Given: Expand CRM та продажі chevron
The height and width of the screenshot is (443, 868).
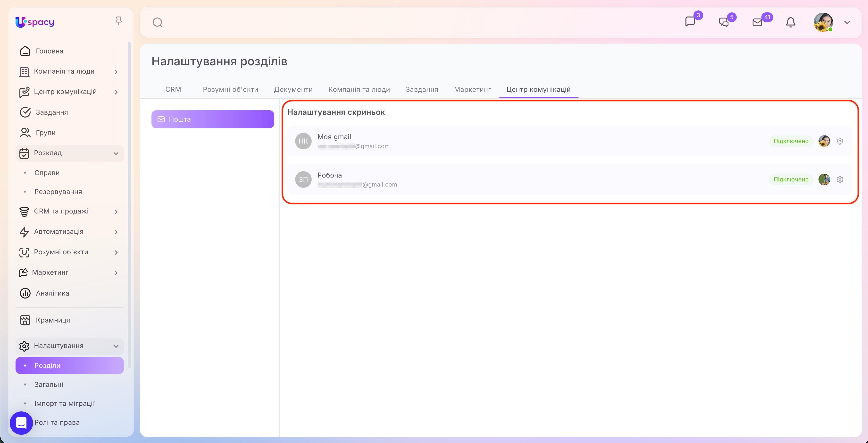Looking at the screenshot, I should 116,212.
